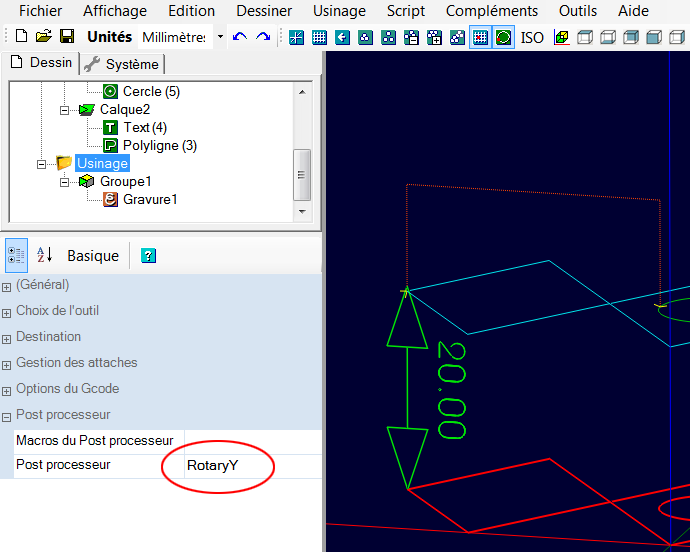Screen dimensions: 690x552
Task: Select the last cube view icon at the toolbar edge
Action: [677, 37]
